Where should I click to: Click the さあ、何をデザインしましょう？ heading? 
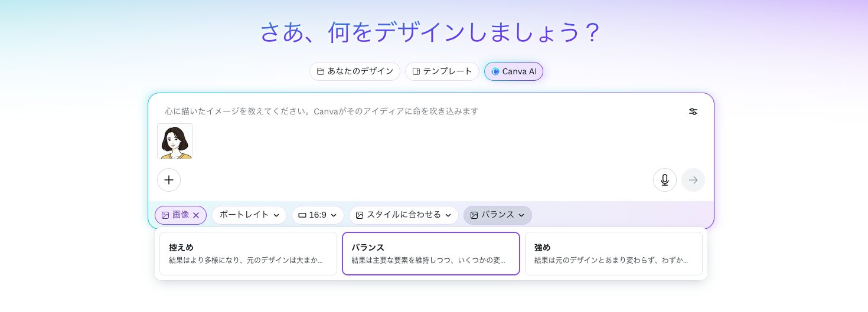430,32
